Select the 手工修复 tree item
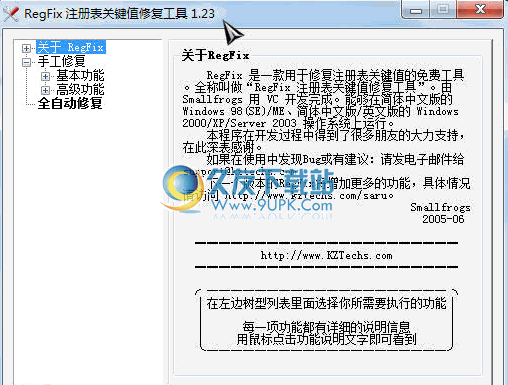This screenshot has width=508, height=385. tap(62, 61)
